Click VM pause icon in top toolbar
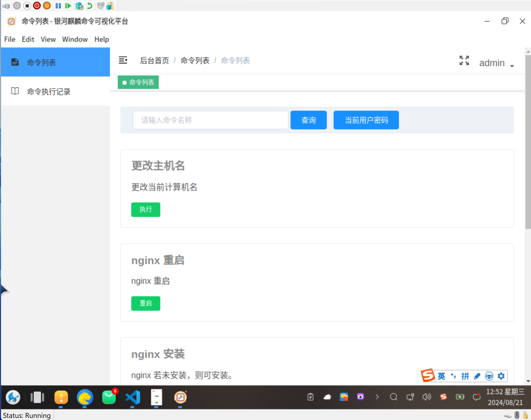This screenshot has height=420, width=531. click(x=58, y=6)
